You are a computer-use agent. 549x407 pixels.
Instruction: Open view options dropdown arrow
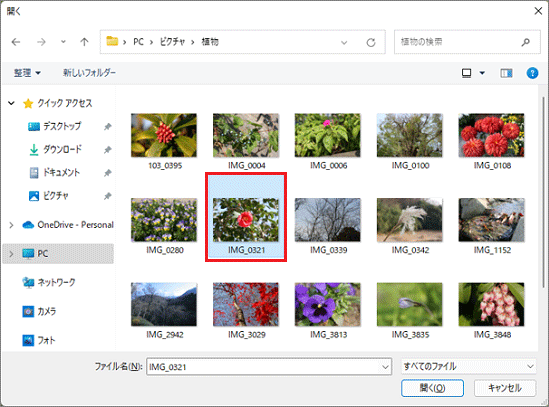point(482,73)
